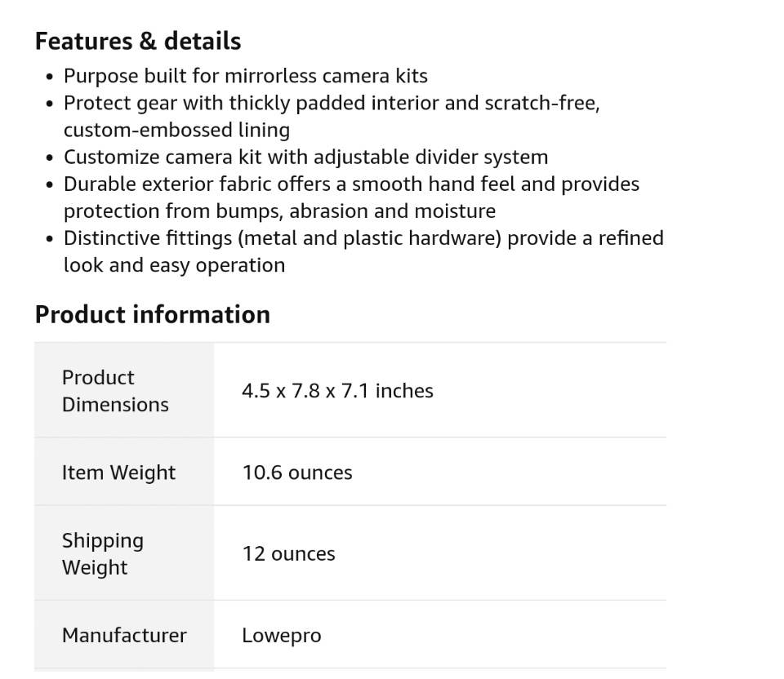Click the '4.5 x 7.8 x 7.1 inches' value
The width and height of the screenshot is (784, 679).
tap(337, 391)
